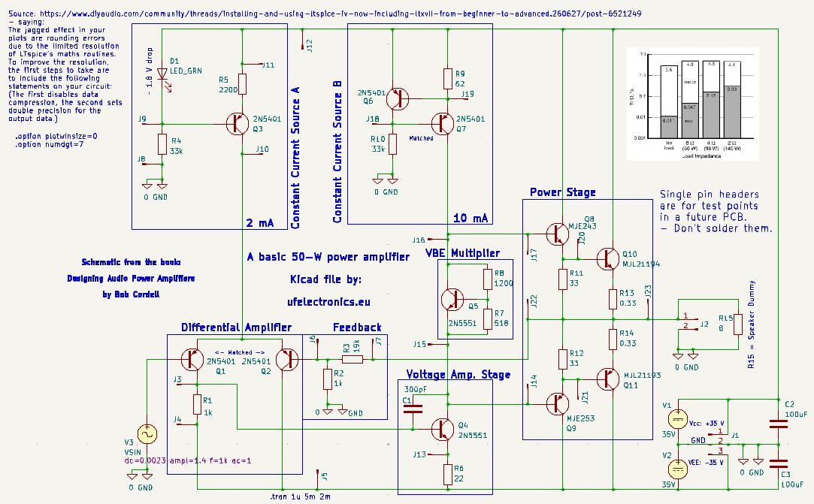Select '.option numdgt=7' directive text

click(x=50, y=144)
